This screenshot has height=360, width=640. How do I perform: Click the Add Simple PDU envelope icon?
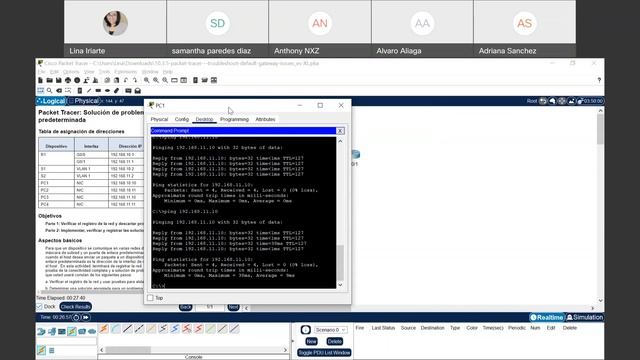coord(128,91)
